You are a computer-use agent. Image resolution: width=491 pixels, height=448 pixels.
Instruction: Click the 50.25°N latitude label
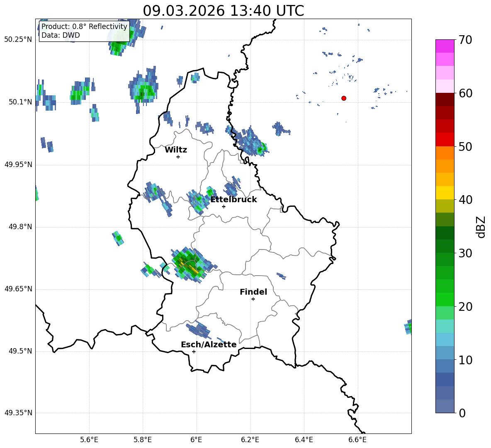(x=18, y=39)
